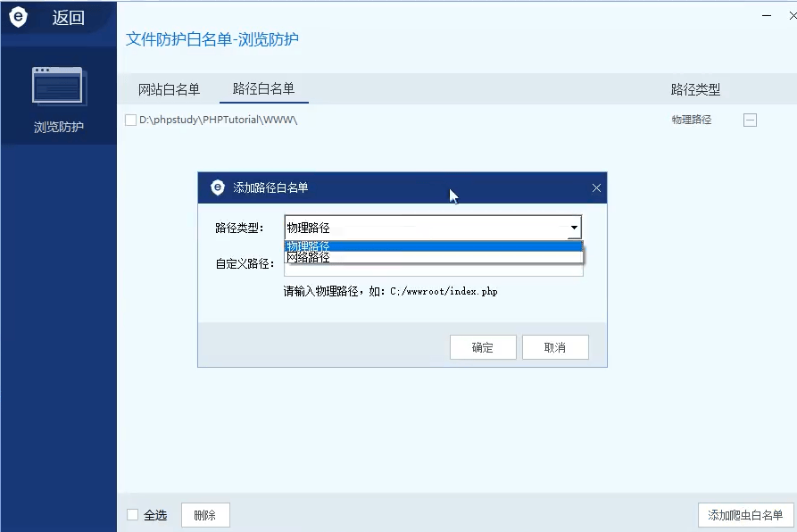Tick the checkbox for D:\phpstudy\PHPTutorial\WWW\

click(x=130, y=120)
